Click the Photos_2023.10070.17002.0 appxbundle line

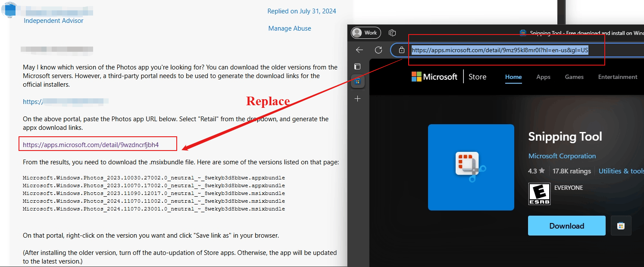pos(154,185)
